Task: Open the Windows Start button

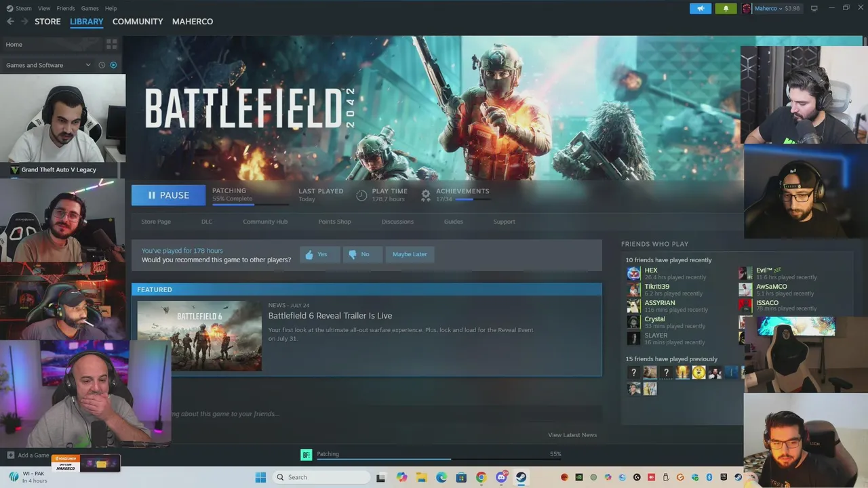Action: point(260,478)
